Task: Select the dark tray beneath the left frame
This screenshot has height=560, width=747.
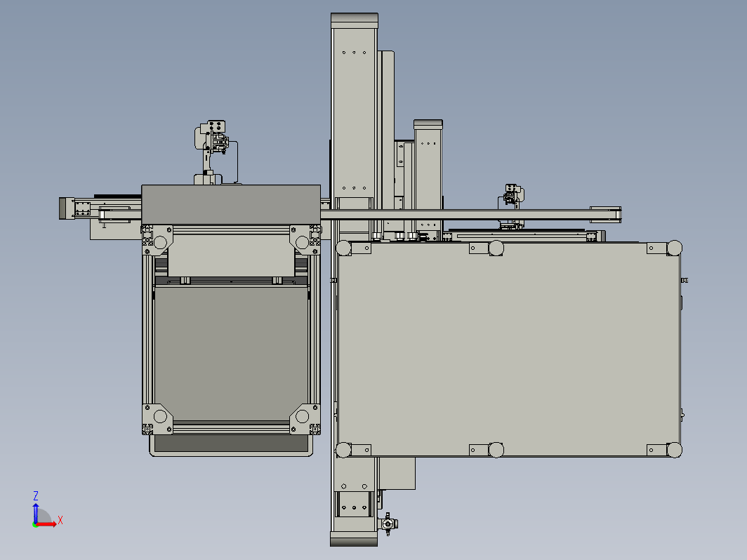Action: click(231, 445)
